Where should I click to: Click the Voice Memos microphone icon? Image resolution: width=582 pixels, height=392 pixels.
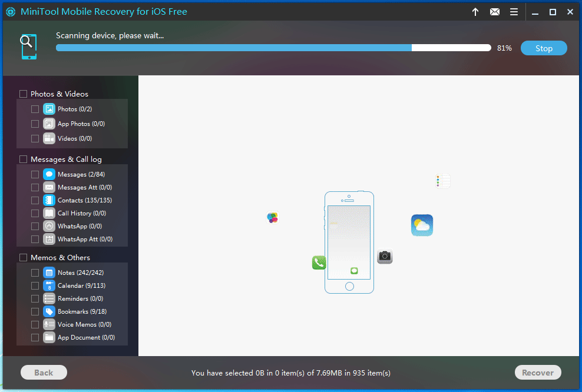[49, 324]
